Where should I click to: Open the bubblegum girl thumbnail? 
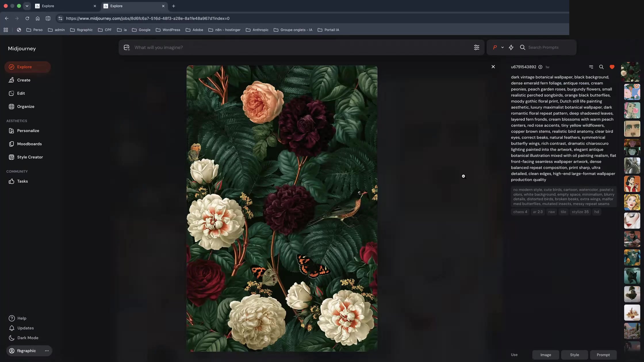click(x=632, y=110)
